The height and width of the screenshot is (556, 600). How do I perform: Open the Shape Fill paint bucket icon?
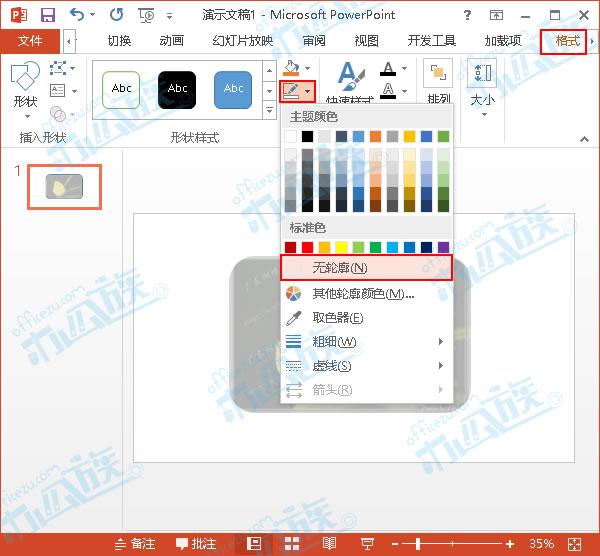coord(292,68)
